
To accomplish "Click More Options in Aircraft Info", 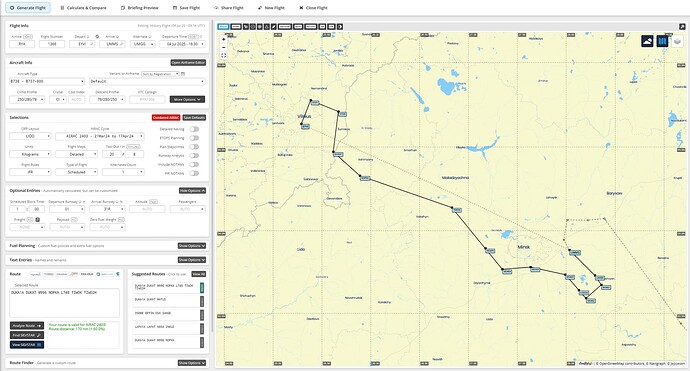I will pos(187,99).
